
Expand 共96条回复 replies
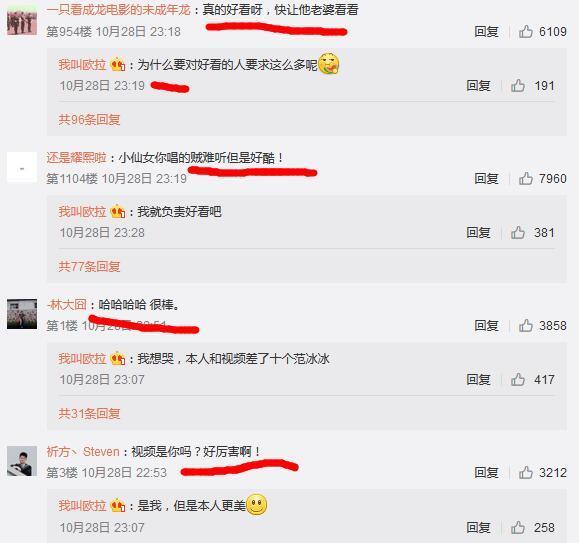(89, 120)
